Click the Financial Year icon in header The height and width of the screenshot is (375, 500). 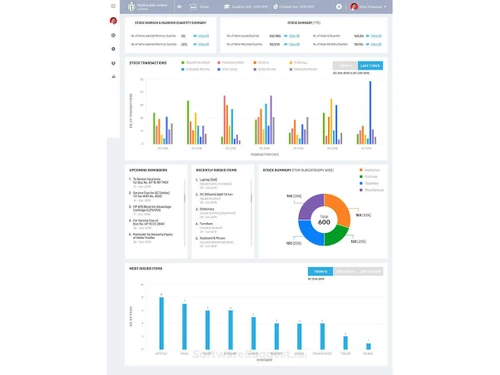pyautogui.click(x=276, y=7)
